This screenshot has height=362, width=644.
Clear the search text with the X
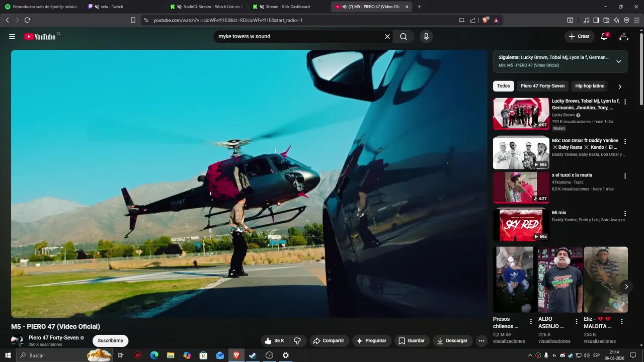tap(387, 37)
